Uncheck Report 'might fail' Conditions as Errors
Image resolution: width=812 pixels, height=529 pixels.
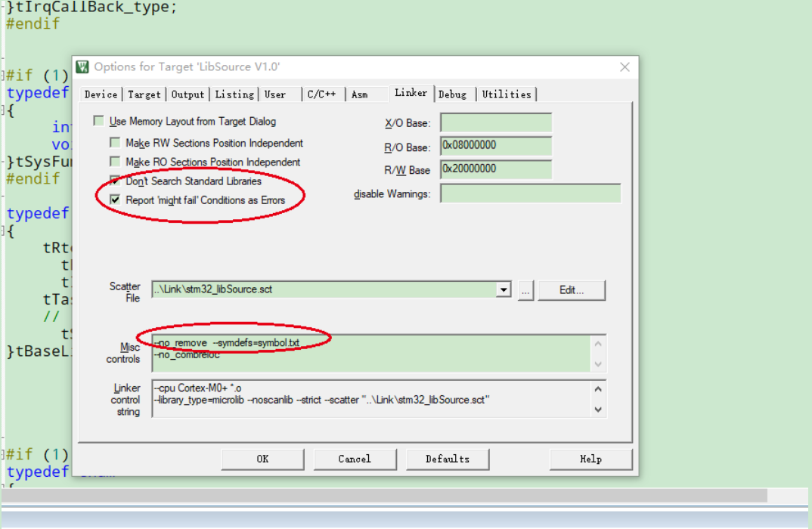115,200
